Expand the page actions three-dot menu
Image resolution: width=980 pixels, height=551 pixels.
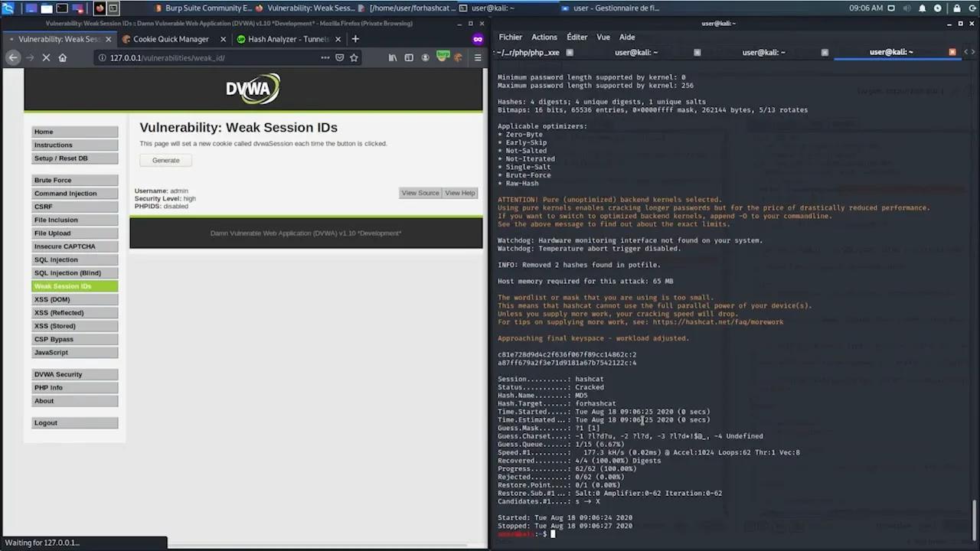point(325,57)
